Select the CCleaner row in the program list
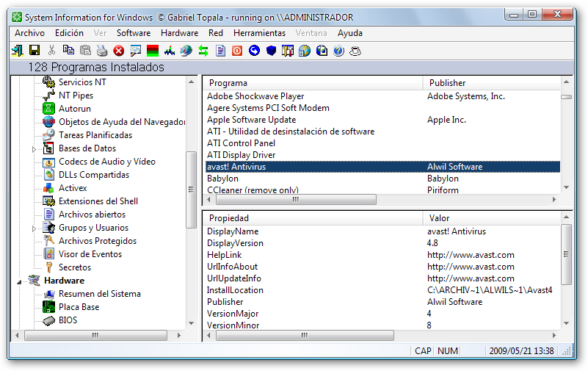 pyautogui.click(x=253, y=190)
